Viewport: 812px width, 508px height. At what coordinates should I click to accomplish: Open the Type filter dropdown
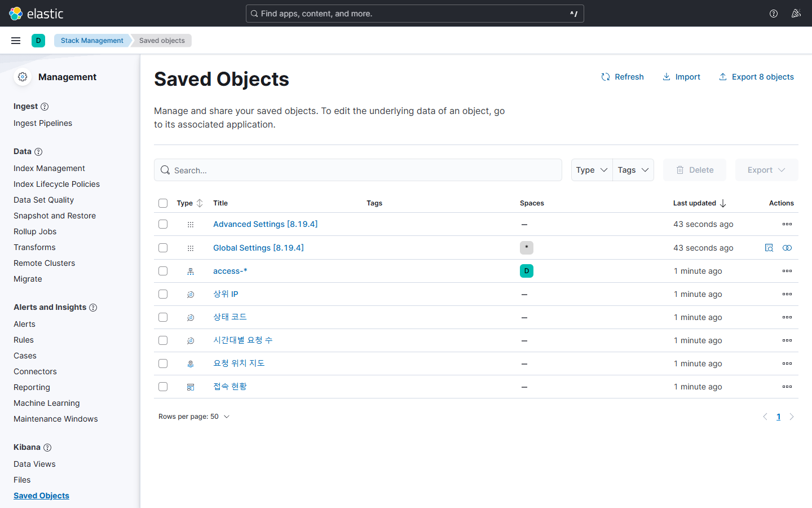(x=592, y=170)
